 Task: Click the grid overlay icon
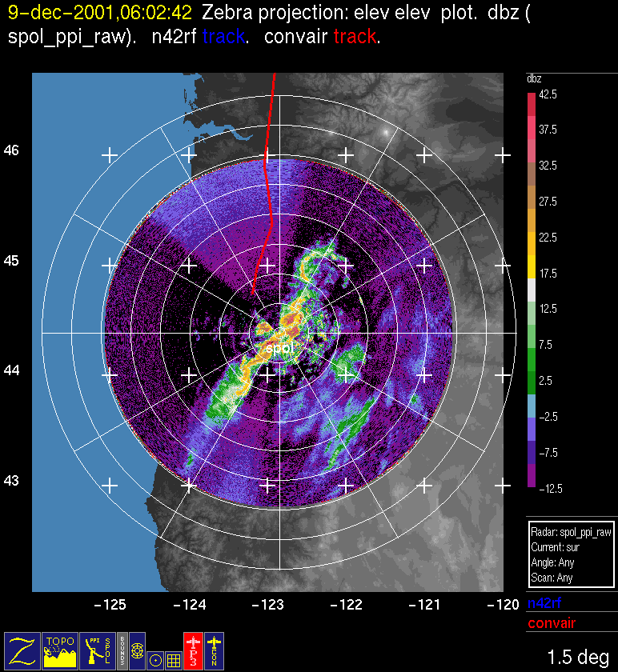pos(173,660)
